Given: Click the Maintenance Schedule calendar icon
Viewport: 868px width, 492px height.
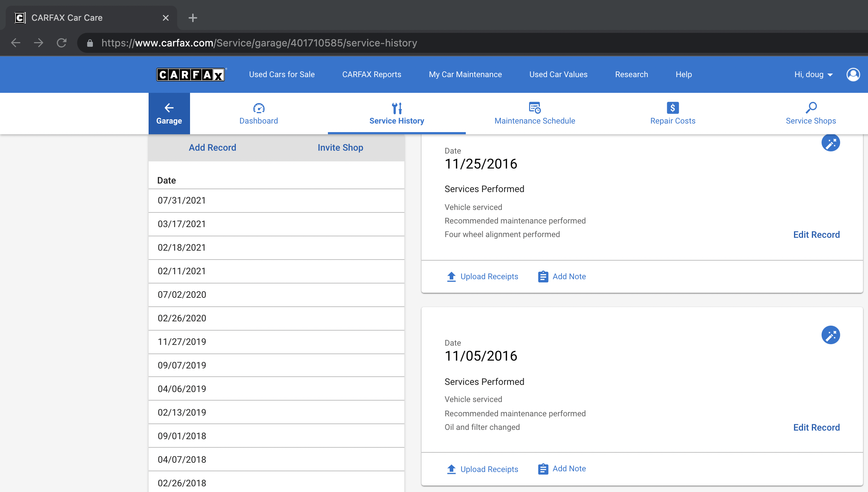Looking at the screenshot, I should tap(535, 107).
